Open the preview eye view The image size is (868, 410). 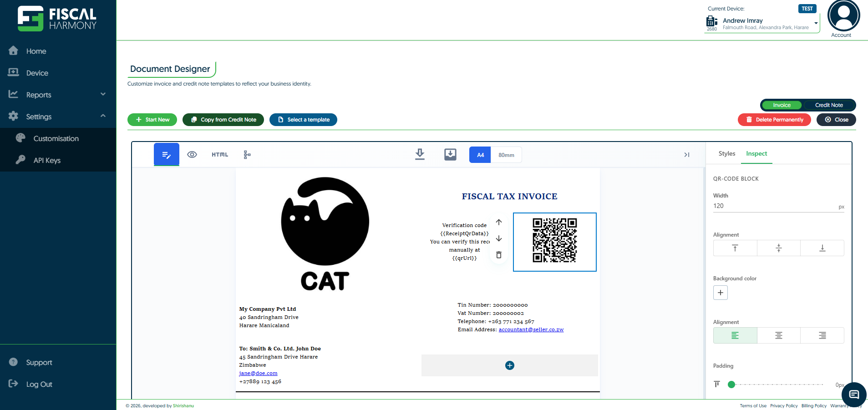(x=192, y=155)
